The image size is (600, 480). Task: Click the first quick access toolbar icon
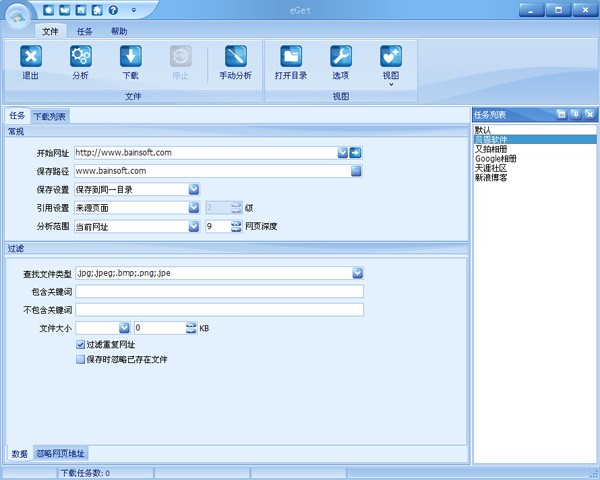(x=48, y=10)
